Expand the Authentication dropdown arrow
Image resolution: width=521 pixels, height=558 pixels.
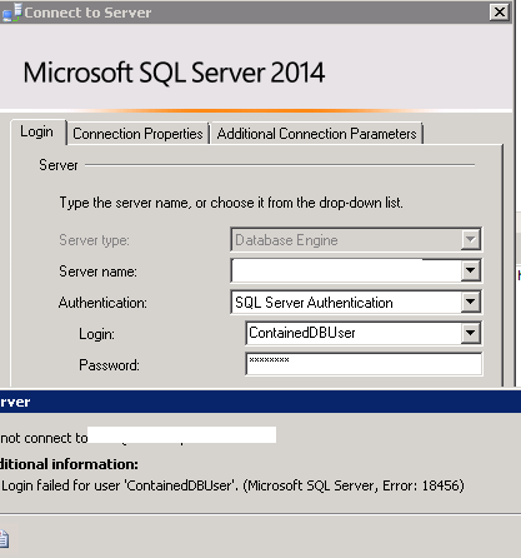point(470,302)
